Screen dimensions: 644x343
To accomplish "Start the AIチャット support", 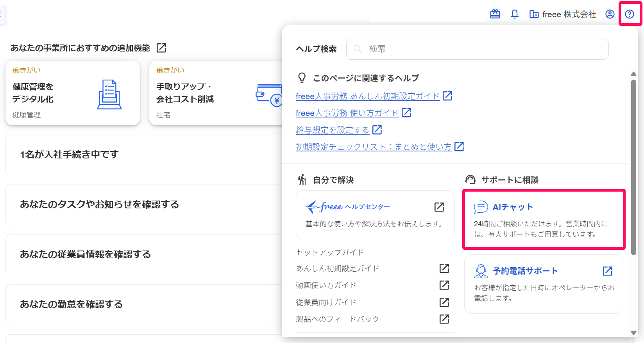I will click(544, 219).
